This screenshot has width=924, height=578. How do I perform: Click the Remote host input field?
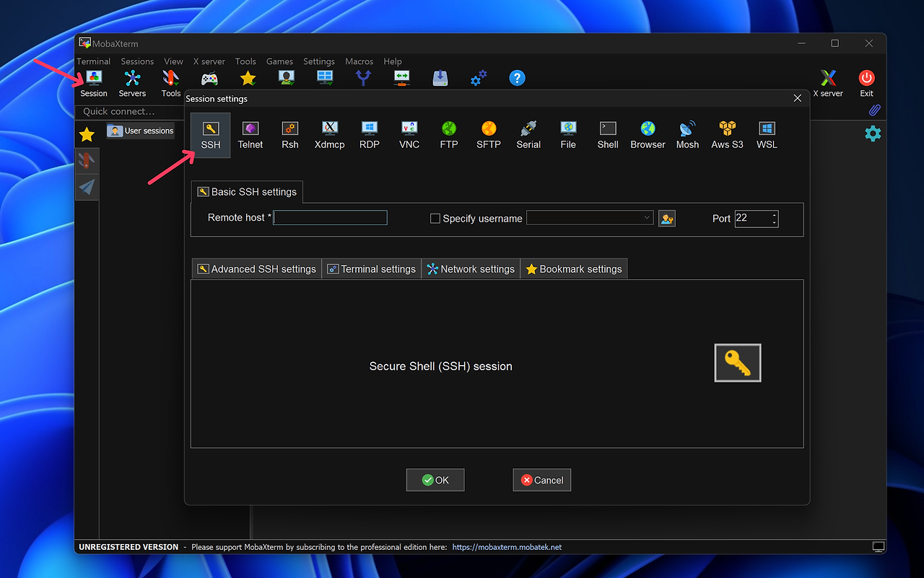[x=331, y=218]
